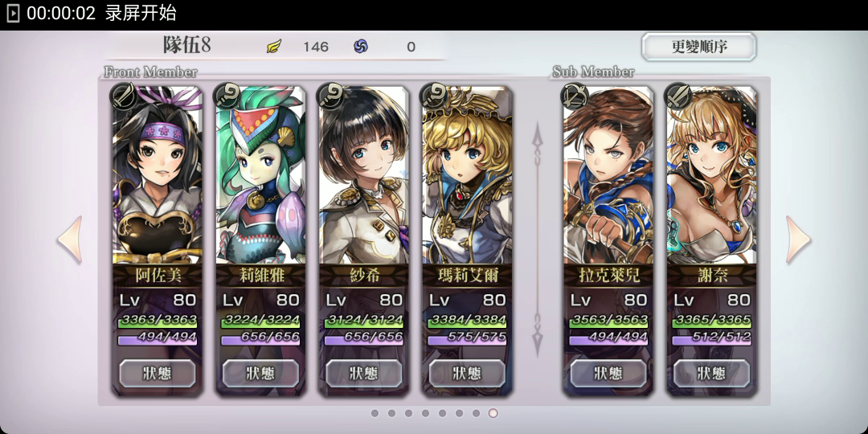Click the recording indicator in the status bar
Viewport: 868px width, 434px height.
14,14
